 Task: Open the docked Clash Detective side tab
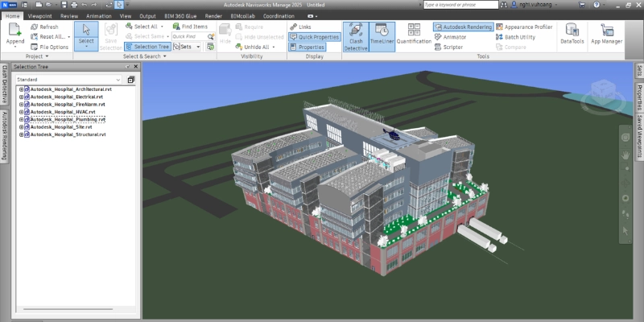pyautogui.click(x=5, y=85)
